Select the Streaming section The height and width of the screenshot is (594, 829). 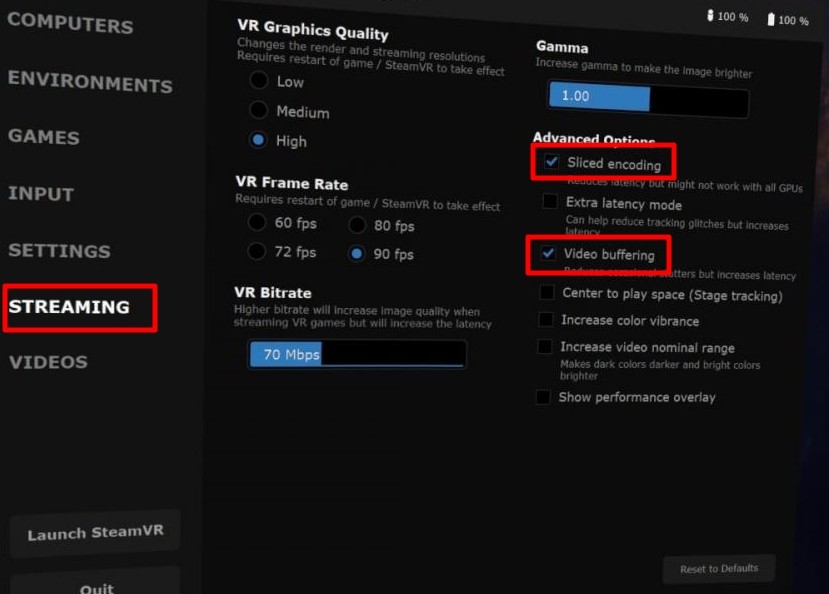point(69,307)
